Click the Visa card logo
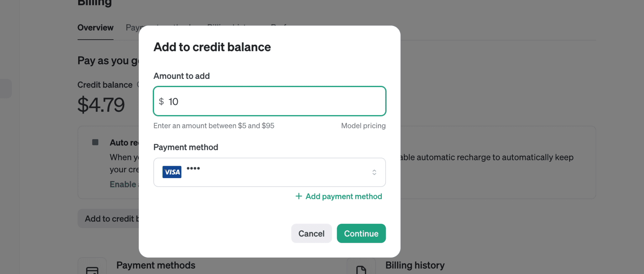Screen dimensions: 644x274 click(x=172, y=172)
